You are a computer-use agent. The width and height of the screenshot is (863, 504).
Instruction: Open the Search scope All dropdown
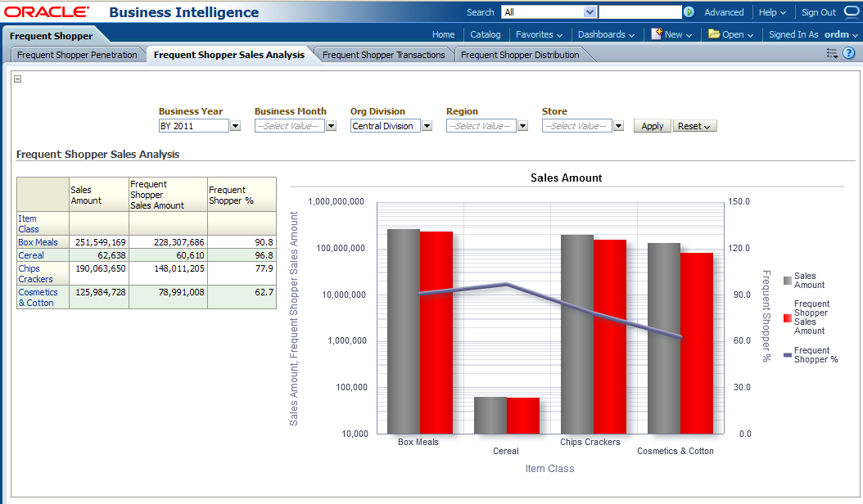pos(590,12)
